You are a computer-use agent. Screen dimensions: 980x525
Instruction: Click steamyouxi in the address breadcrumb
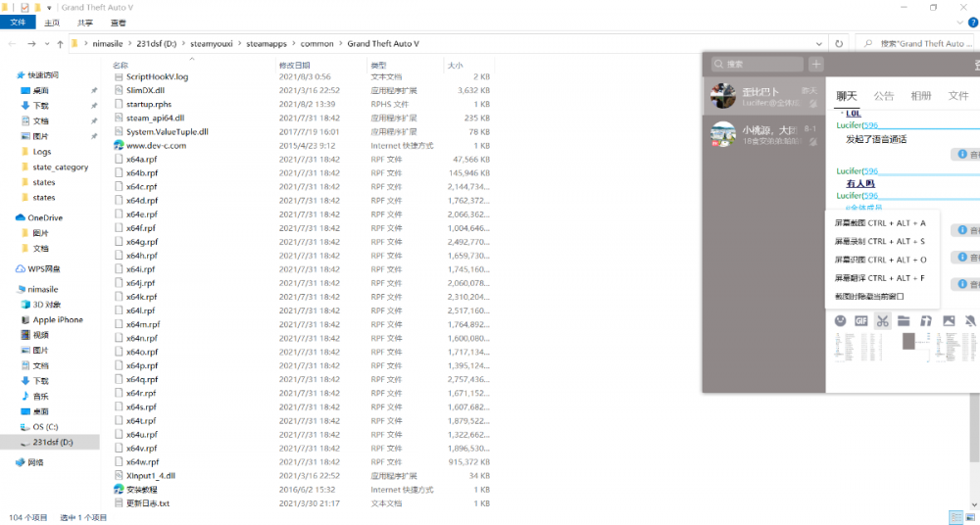tap(212, 44)
